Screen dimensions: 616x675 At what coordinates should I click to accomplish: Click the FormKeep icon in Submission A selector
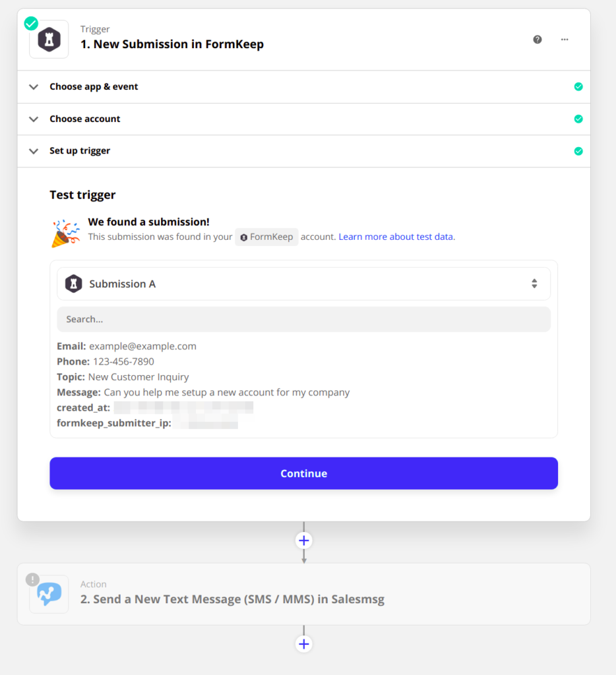[x=73, y=284]
